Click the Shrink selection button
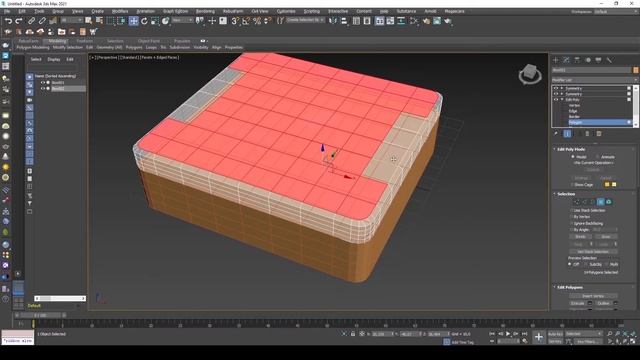Viewport: 640px width, 360px height. click(x=580, y=237)
